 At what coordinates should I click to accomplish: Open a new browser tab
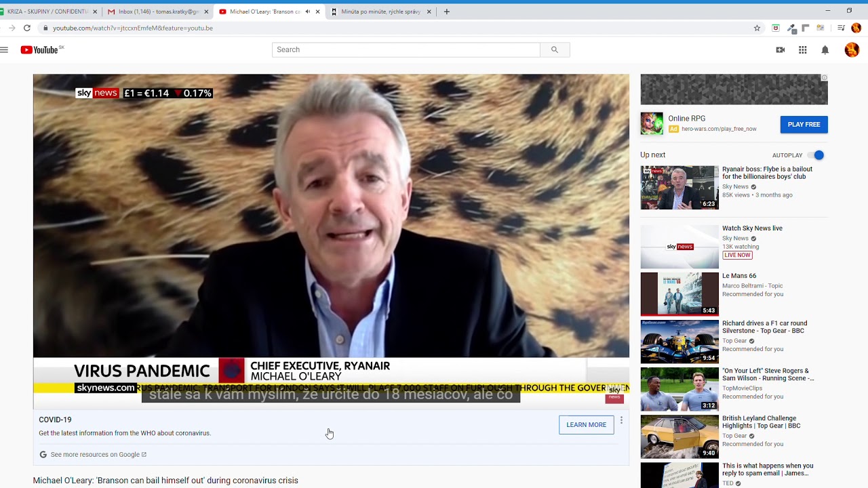tap(446, 12)
